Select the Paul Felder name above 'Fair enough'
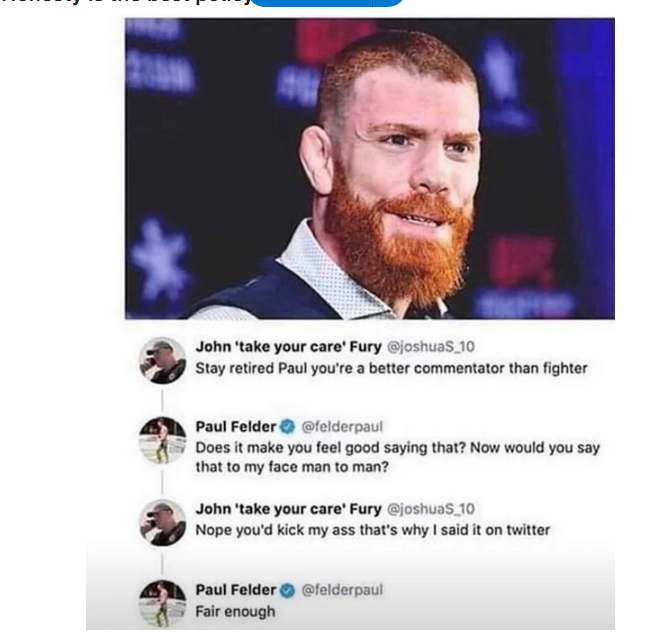 (235, 590)
